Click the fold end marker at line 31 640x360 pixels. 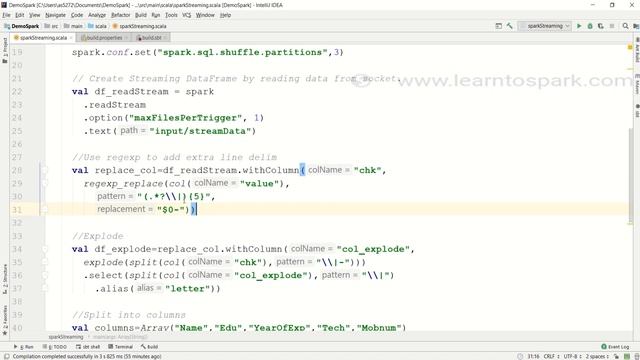(45, 209)
